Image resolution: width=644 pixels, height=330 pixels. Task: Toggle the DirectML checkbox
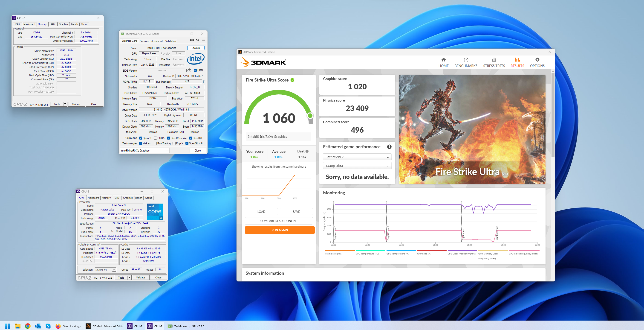(x=191, y=138)
